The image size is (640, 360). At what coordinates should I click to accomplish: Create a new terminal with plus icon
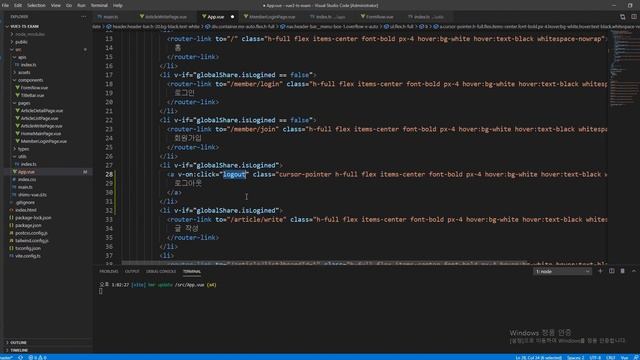(x=600, y=271)
